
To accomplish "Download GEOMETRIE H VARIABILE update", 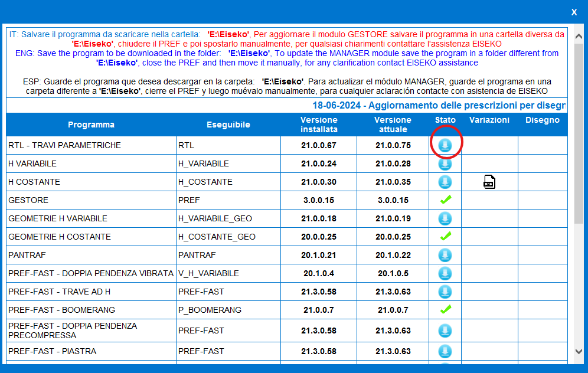I will pos(445,218).
